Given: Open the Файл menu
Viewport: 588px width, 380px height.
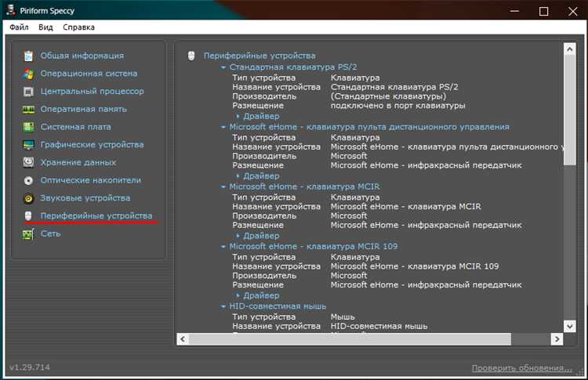Looking at the screenshot, I should tap(19, 27).
